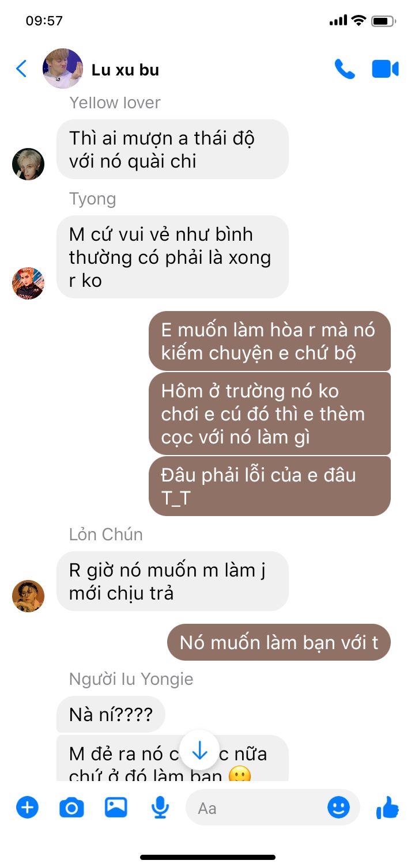Viewport: 415px width, 868px height.
Task: Select the 'Nà ní????' message bubble
Action: pyautogui.click(x=111, y=715)
